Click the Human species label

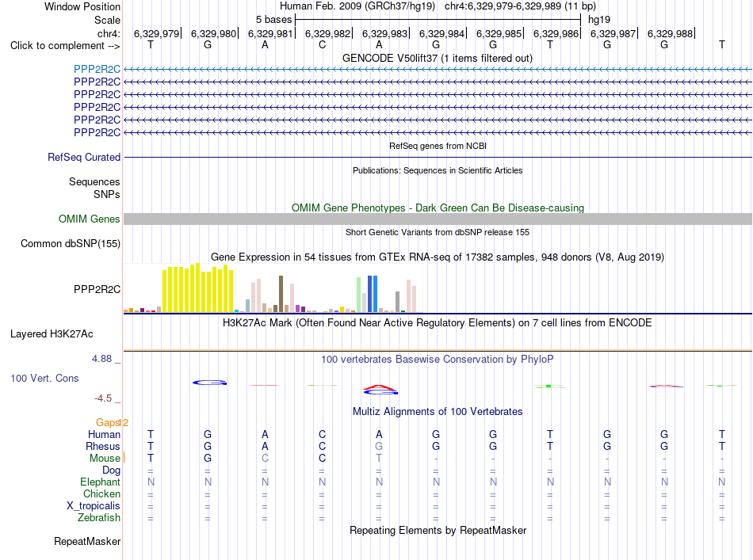coord(104,434)
